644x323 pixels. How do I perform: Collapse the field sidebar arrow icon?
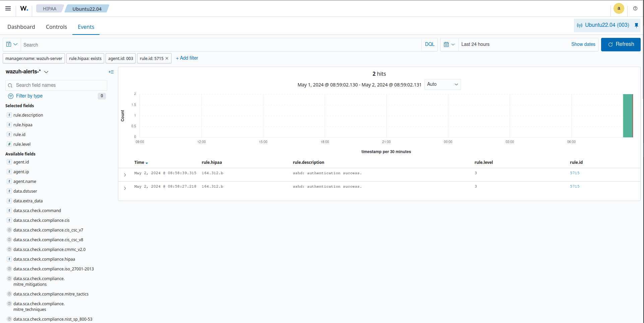[x=111, y=72]
